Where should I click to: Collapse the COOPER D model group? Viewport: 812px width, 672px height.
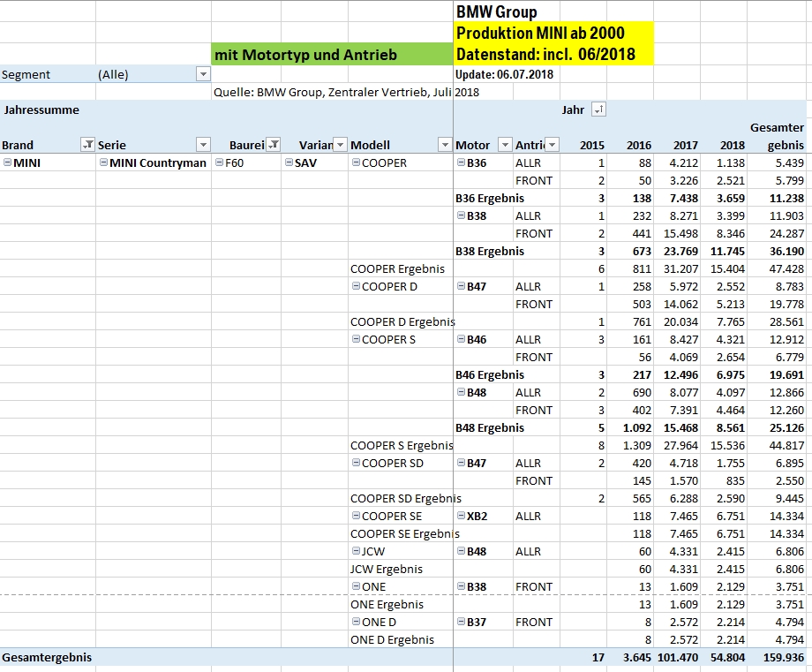click(x=357, y=286)
